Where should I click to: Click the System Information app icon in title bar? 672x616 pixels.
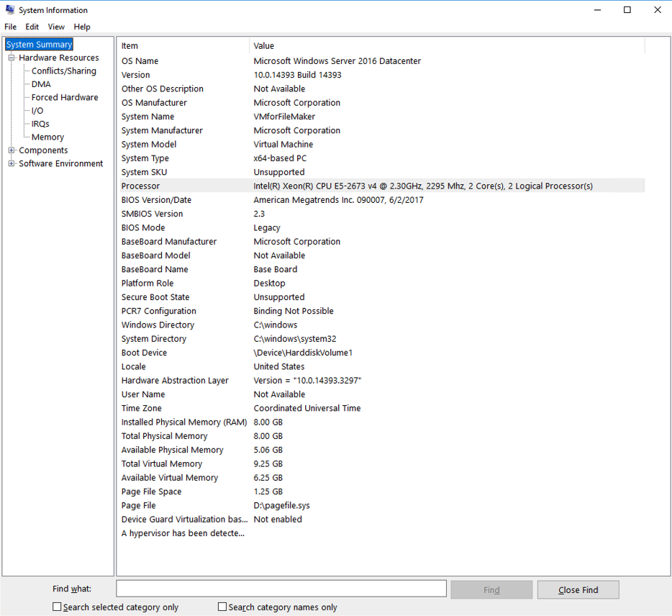[x=10, y=10]
